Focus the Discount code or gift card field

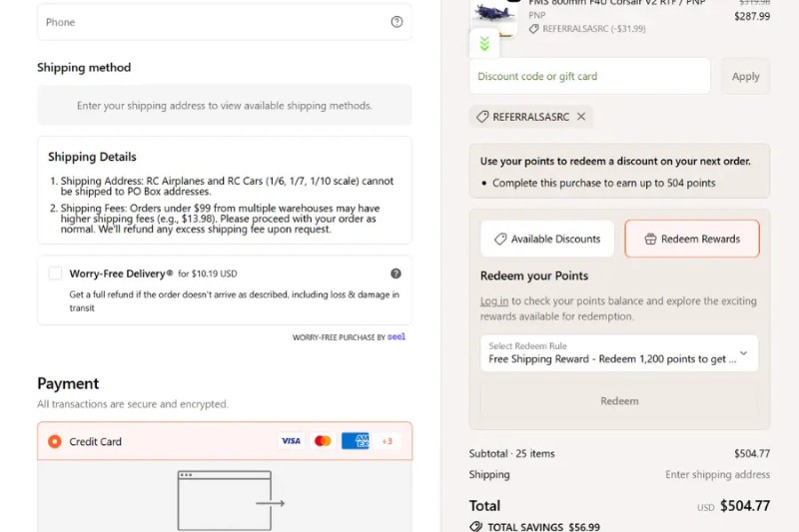[x=589, y=76]
